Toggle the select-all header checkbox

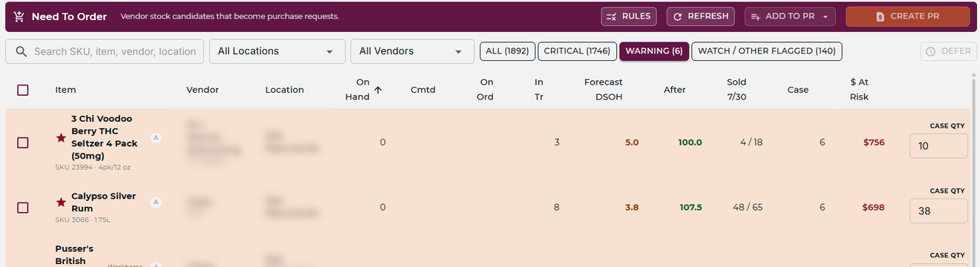tap(22, 90)
